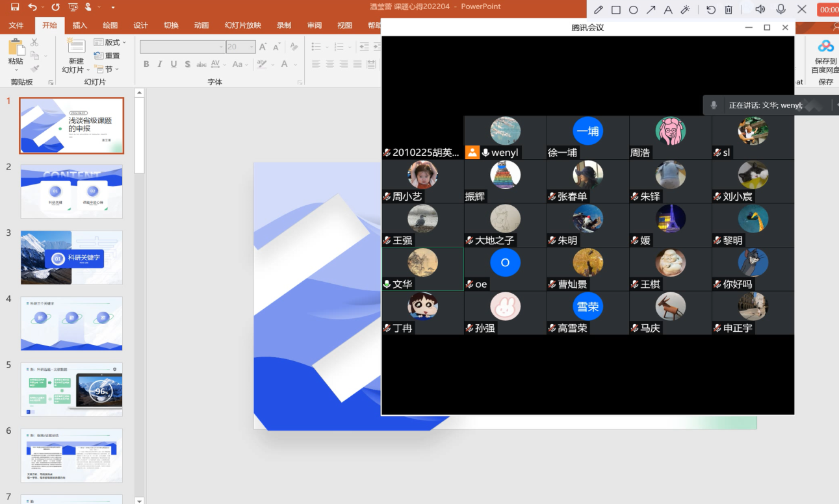Click the trash icon to clear annotations
Viewport: 839px width, 504px height.
[729, 10]
